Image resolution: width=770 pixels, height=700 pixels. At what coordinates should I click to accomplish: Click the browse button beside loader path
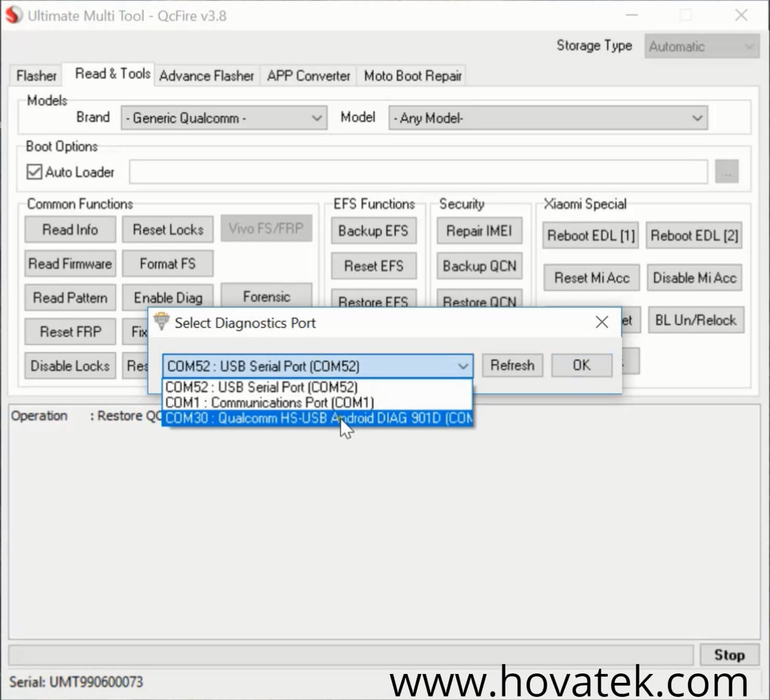point(726,172)
